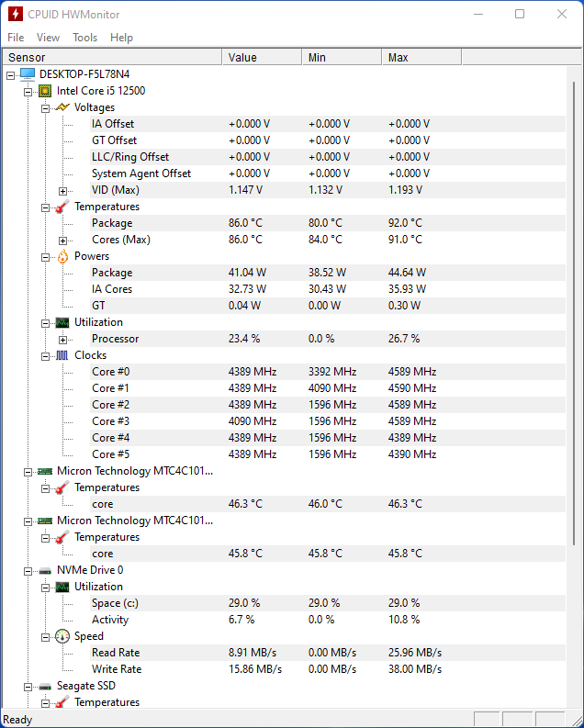Select the Core #3 clock row
The image size is (584, 728).
click(x=328, y=421)
